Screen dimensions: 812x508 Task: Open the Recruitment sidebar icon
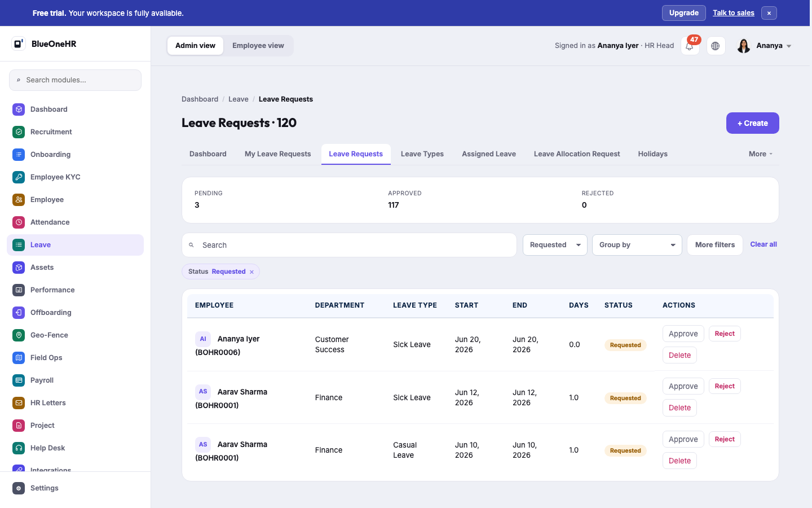click(19, 132)
